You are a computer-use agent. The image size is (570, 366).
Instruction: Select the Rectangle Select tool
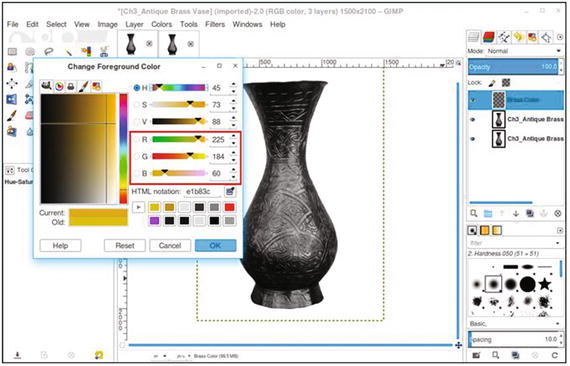click(x=12, y=52)
